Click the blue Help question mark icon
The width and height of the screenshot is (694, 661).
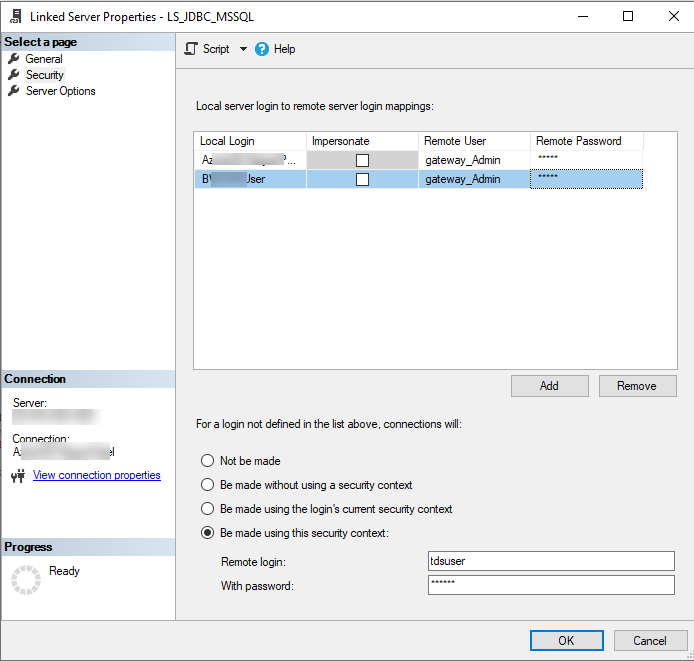262,49
